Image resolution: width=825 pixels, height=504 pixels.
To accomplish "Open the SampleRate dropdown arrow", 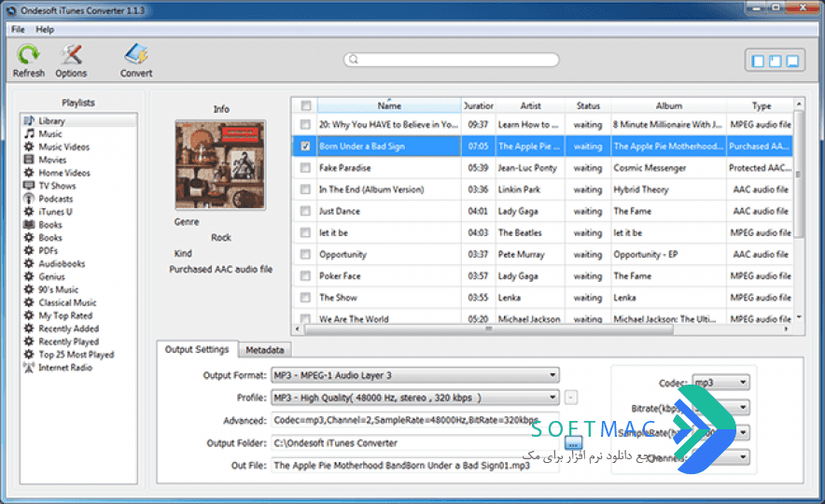I will coord(742,432).
